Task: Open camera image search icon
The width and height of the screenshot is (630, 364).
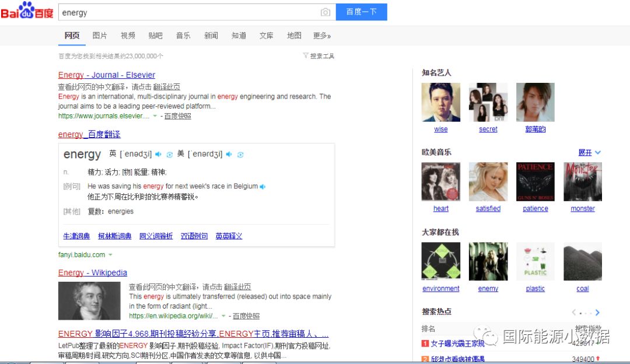Action: (325, 12)
